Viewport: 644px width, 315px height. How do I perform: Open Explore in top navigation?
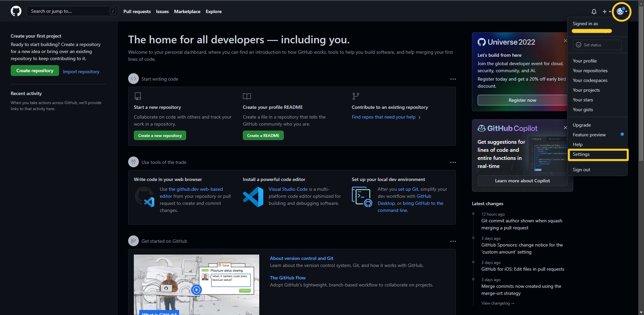(214, 11)
